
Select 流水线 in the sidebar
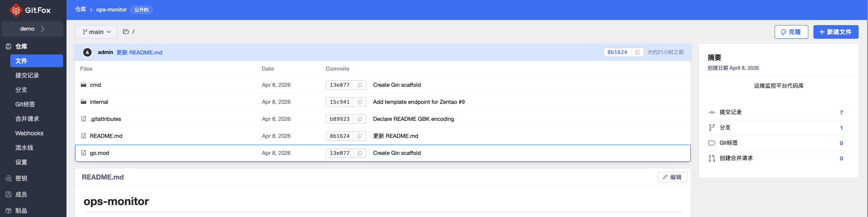[24, 148]
